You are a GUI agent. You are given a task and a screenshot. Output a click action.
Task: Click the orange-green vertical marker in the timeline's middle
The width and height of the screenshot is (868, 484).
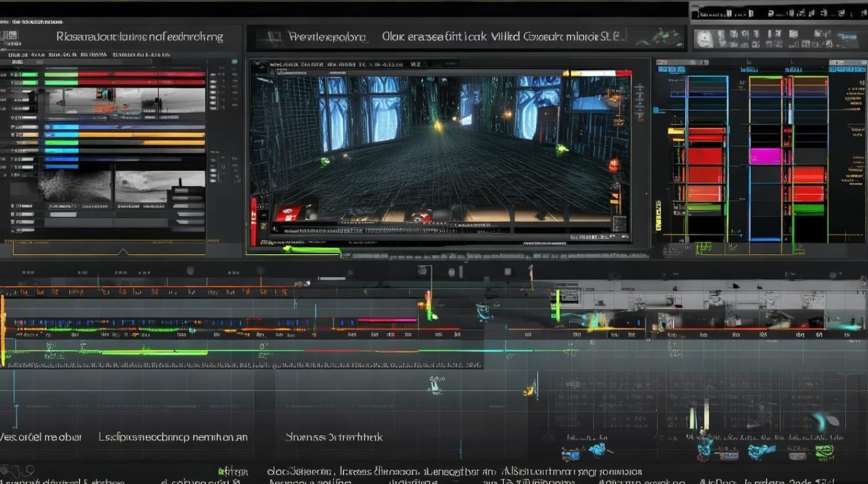pos(428,305)
